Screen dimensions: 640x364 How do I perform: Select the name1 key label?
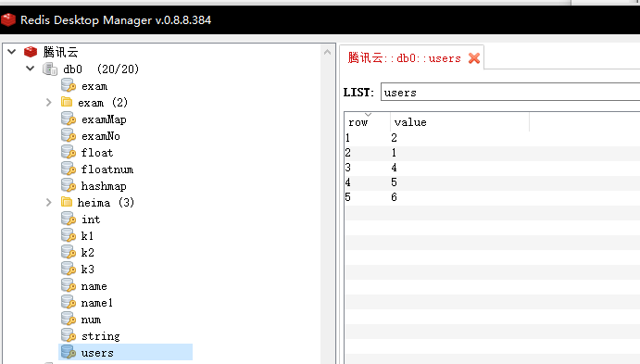point(96,303)
